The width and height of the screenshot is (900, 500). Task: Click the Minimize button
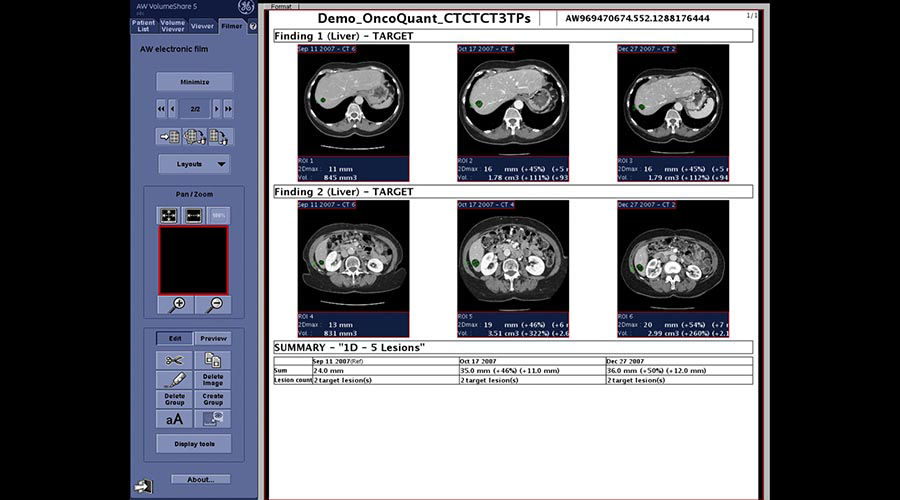195,82
